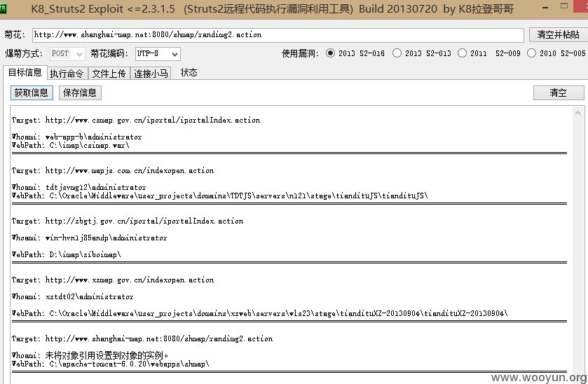The width and height of the screenshot is (588, 384).
Task: Click the Whoami error message line
Action: (x=90, y=355)
